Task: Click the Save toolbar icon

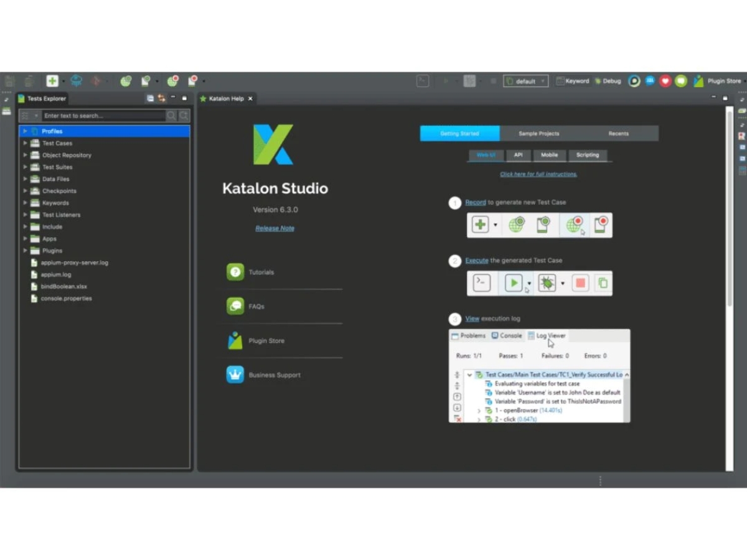Action: pos(9,81)
